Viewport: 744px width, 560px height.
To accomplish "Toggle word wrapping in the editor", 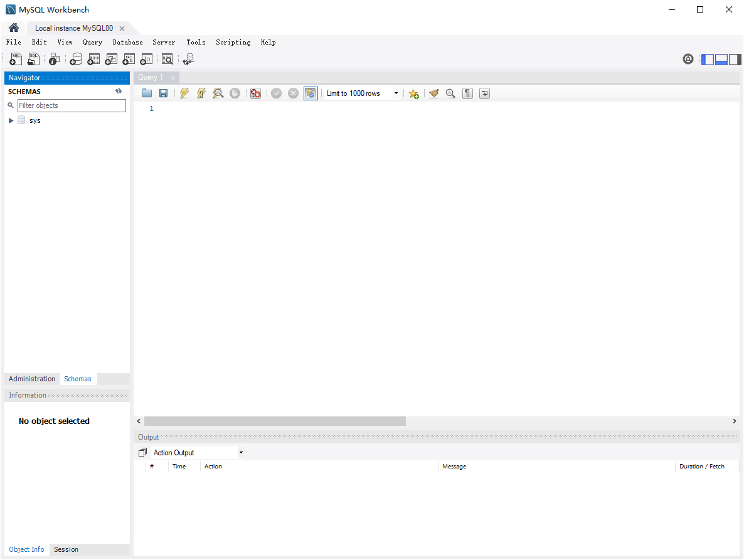I will (484, 93).
